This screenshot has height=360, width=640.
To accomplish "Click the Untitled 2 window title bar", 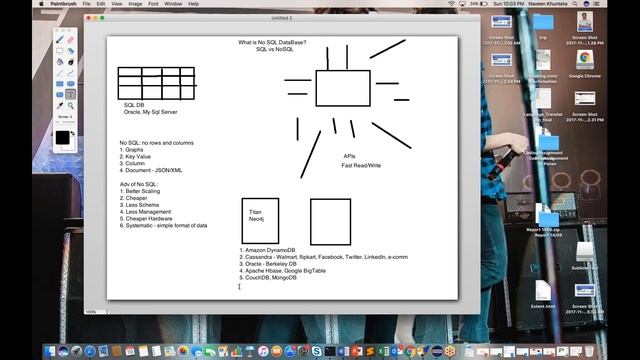I will coord(282,18).
